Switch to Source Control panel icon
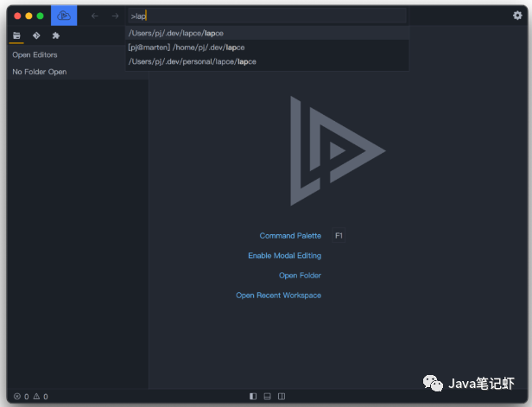Screen dimensions: 532x407 tap(36, 35)
